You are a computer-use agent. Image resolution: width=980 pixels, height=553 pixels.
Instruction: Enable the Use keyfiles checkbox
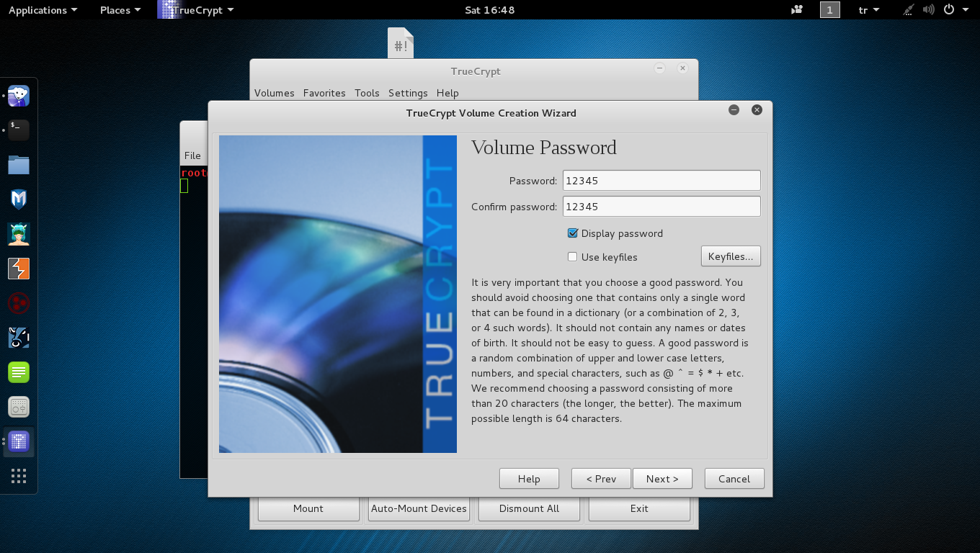point(573,257)
